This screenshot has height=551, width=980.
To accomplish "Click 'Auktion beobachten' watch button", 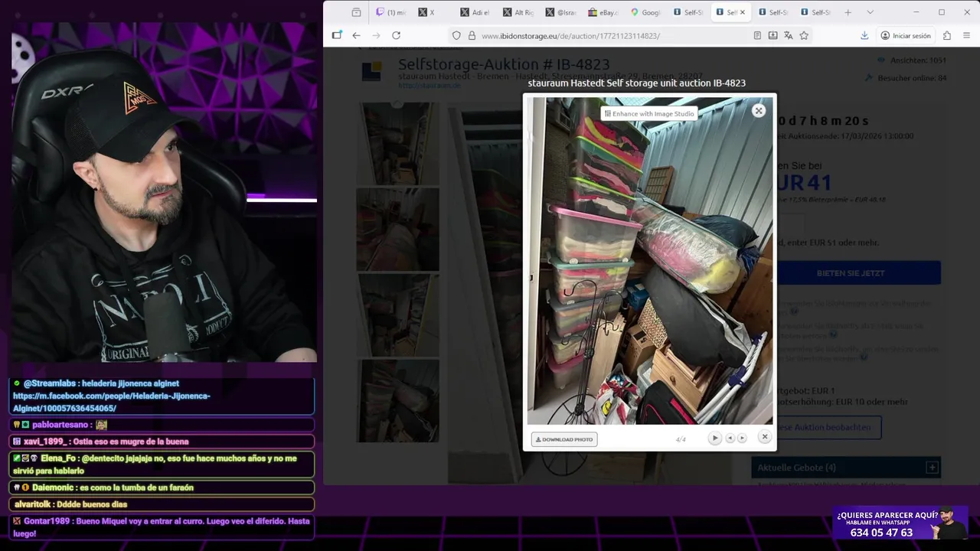I will [829, 427].
